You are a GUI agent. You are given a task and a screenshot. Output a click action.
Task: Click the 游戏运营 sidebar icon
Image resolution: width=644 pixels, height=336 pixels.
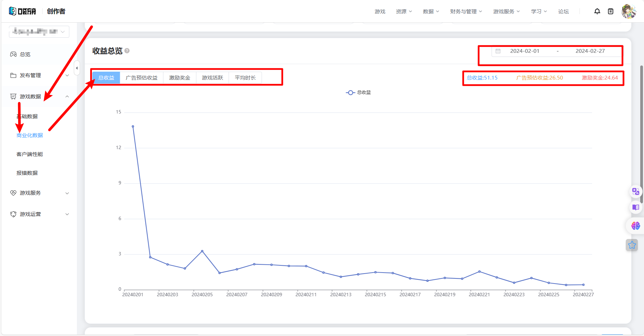pos(13,214)
